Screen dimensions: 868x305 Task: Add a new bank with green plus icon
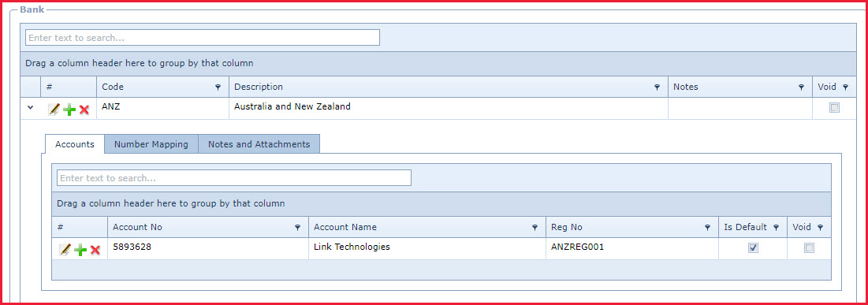pos(69,110)
